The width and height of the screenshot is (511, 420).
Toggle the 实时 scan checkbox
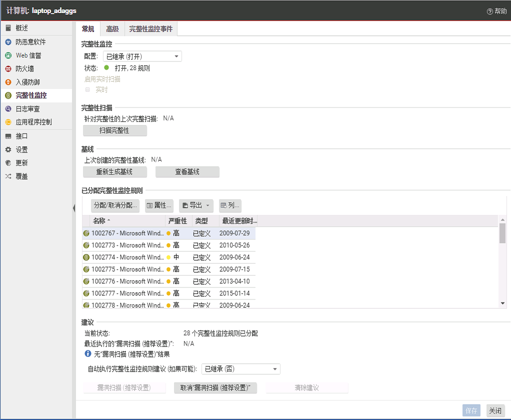click(87, 90)
